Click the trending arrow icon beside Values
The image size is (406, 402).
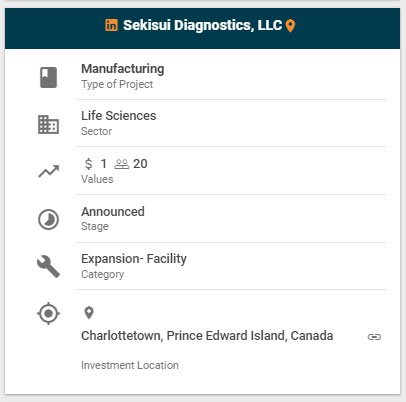click(49, 171)
